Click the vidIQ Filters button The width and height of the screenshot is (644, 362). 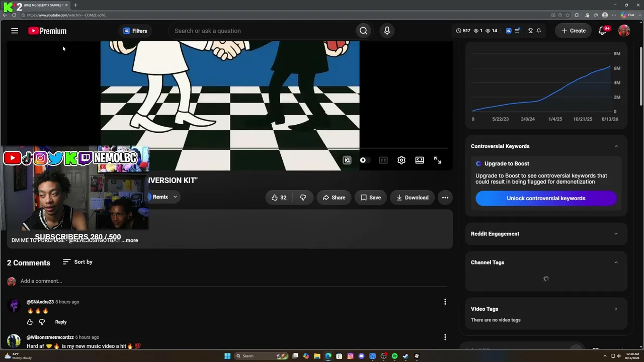coord(135,31)
